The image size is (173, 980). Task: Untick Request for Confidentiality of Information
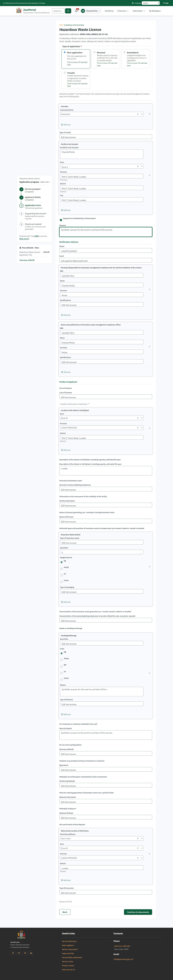tap(61, 220)
